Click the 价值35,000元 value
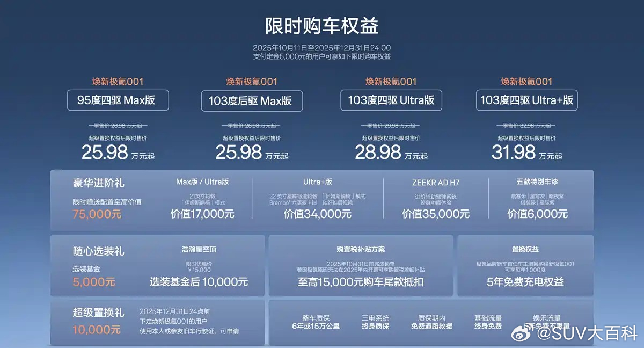 tap(436, 214)
